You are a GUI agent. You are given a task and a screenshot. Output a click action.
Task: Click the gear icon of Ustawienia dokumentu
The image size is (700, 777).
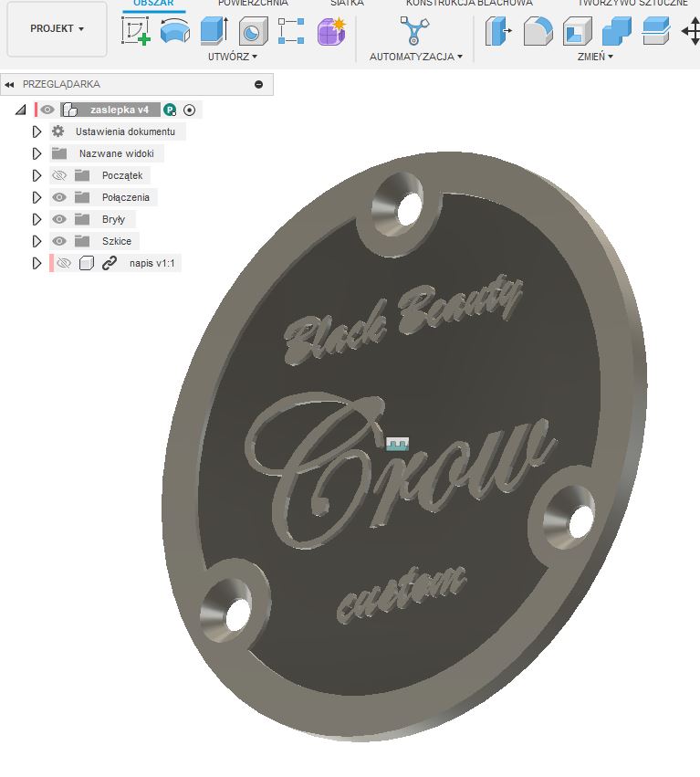[58, 131]
